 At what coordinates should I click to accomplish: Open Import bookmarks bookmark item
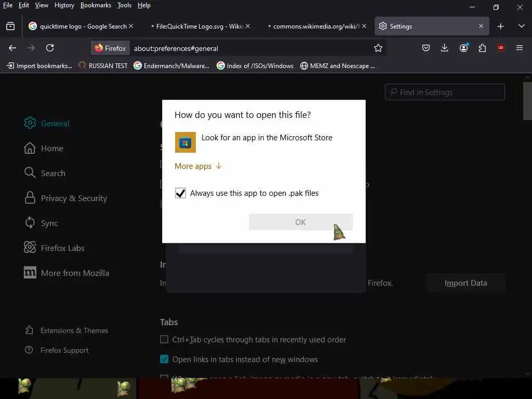click(x=39, y=66)
